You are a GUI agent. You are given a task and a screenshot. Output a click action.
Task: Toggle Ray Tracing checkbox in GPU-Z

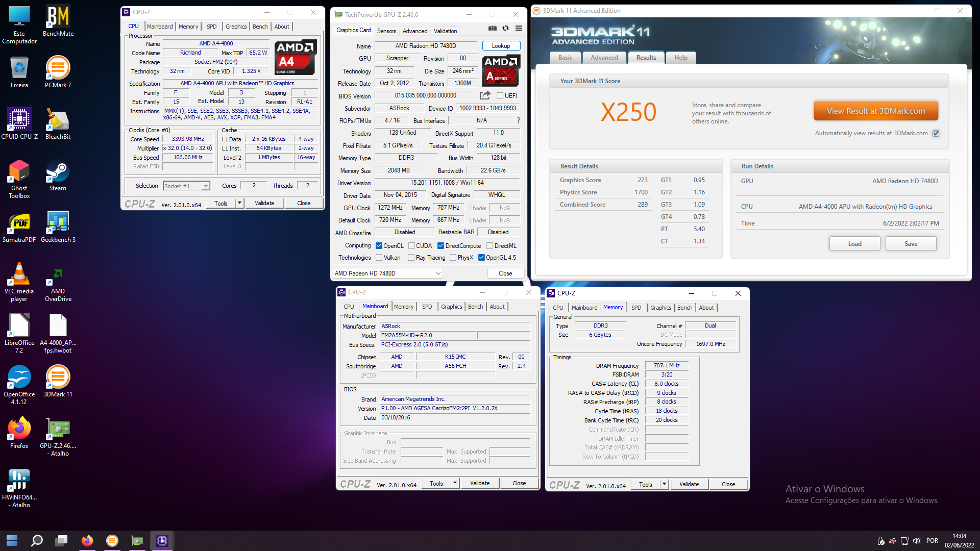coord(411,258)
